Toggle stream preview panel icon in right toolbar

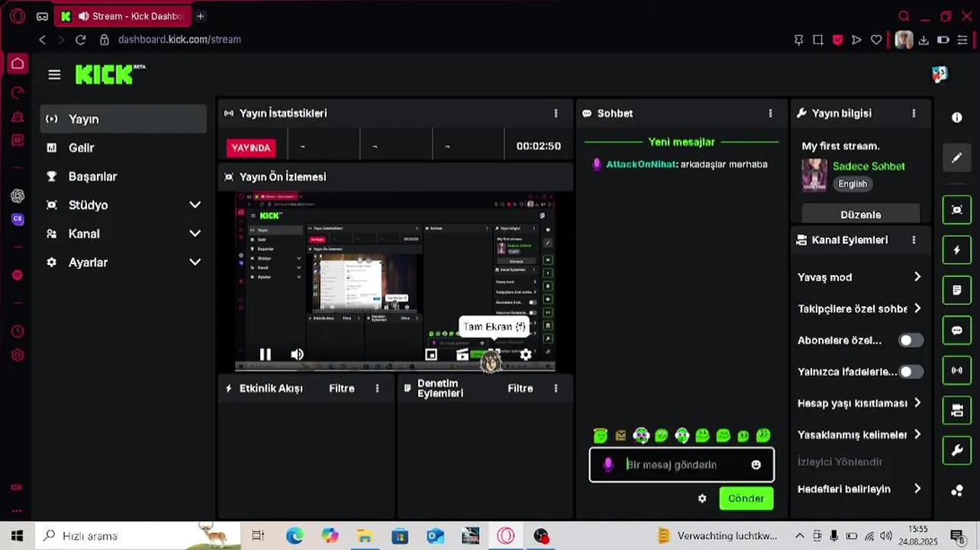click(957, 209)
